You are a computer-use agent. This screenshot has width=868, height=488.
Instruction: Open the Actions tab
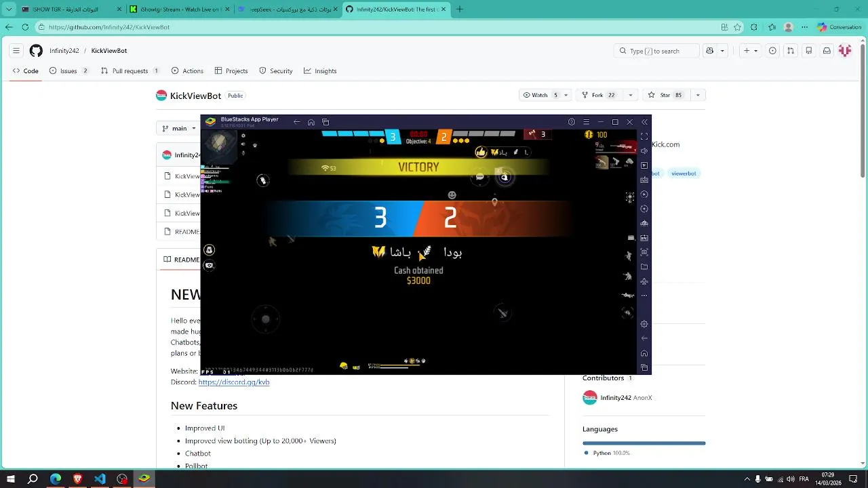pyautogui.click(x=187, y=70)
